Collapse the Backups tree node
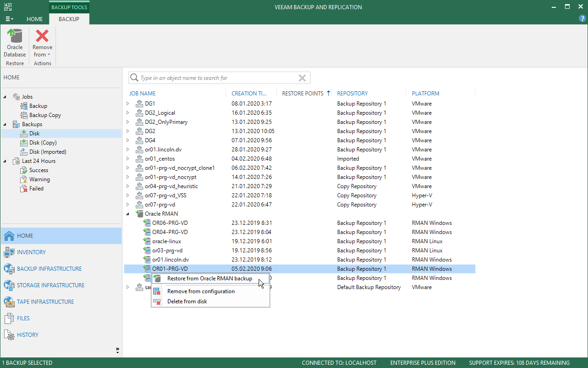This screenshot has width=588, height=368. pyautogui.click(x=6, y=124)
